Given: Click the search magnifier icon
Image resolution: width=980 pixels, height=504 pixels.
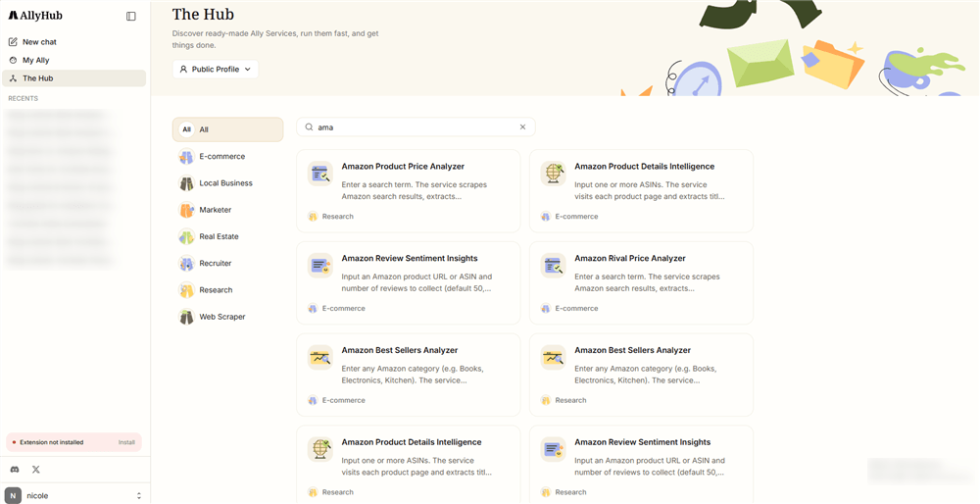Looking at the screenshot, I should pyautogui.click(x=309, y=126).
